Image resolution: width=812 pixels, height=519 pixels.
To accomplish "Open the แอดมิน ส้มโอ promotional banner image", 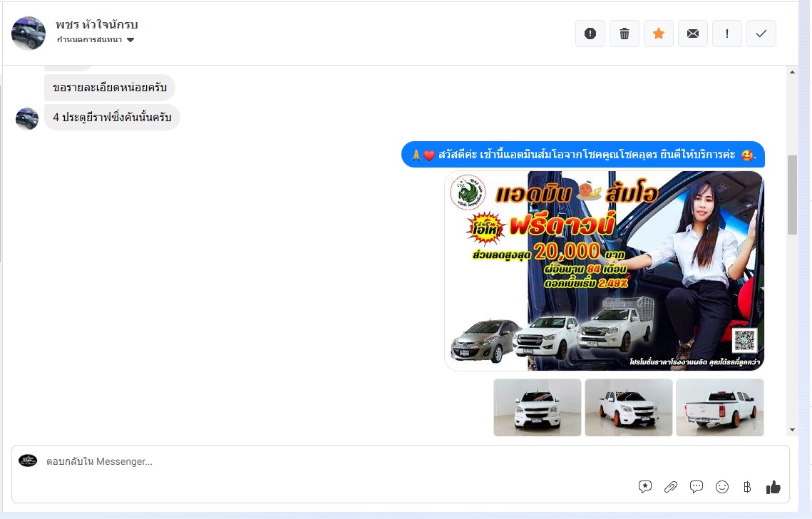I will point(605,271).
